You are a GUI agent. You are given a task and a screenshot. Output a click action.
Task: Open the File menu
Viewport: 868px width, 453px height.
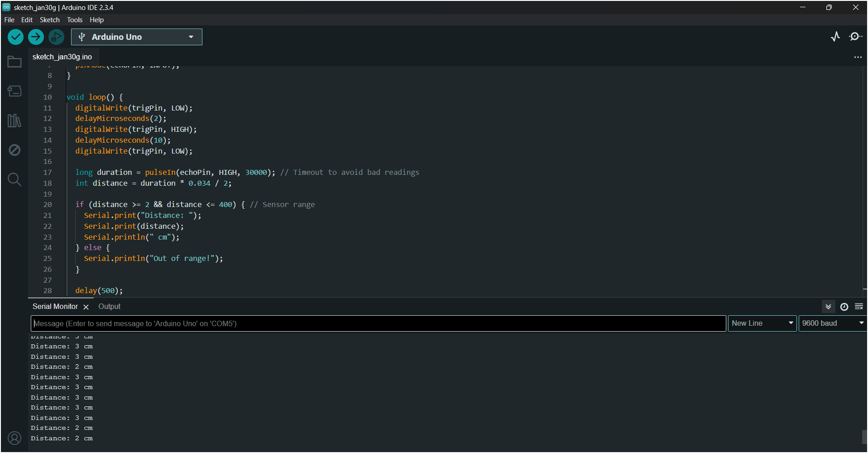point(9,20)
